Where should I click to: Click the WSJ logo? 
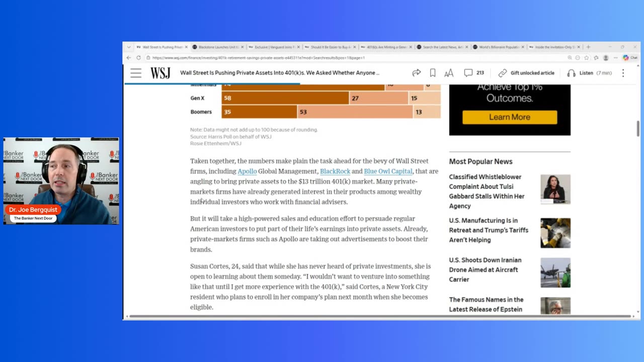pyautogui.click(x=160, y=73)
